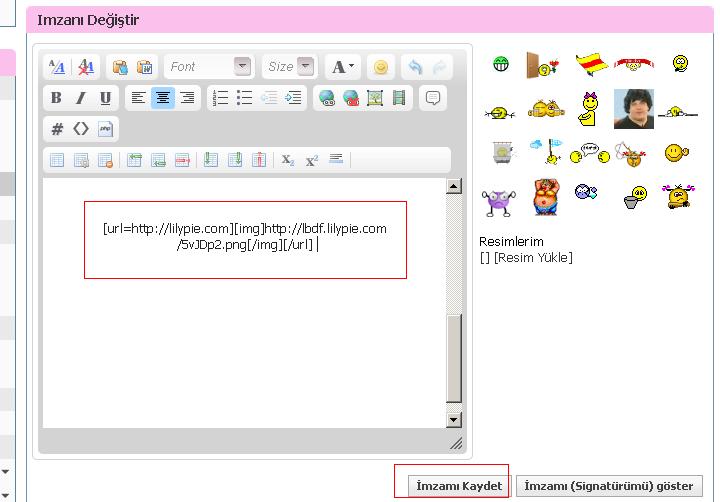Open the Size dropdown

coord(290,67)
